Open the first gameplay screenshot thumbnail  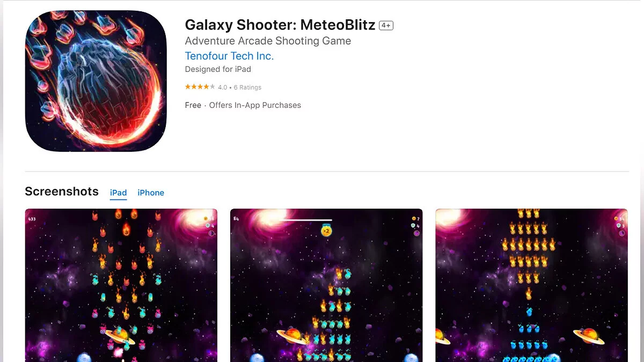(x=121, y=285)
